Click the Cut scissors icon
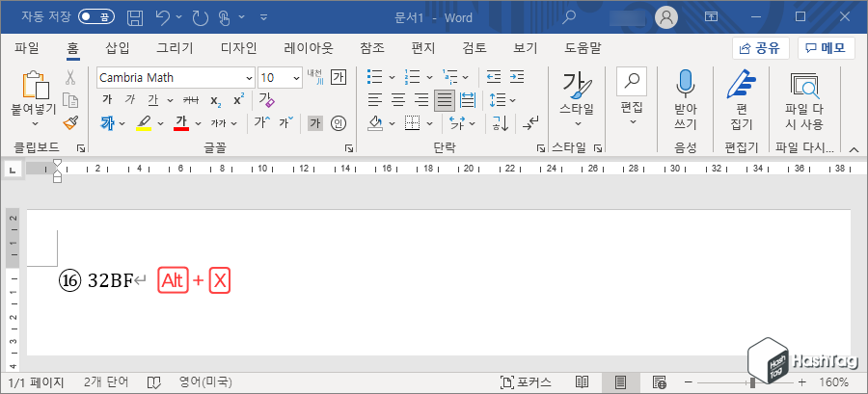Image resolution: width=868 pixels, height=394 pixels. tap(69, 77)
